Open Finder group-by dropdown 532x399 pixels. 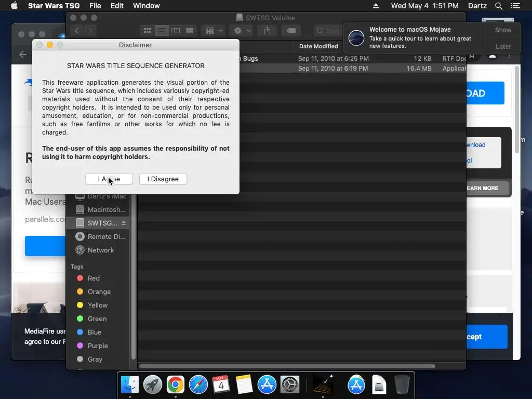(214, 31)
